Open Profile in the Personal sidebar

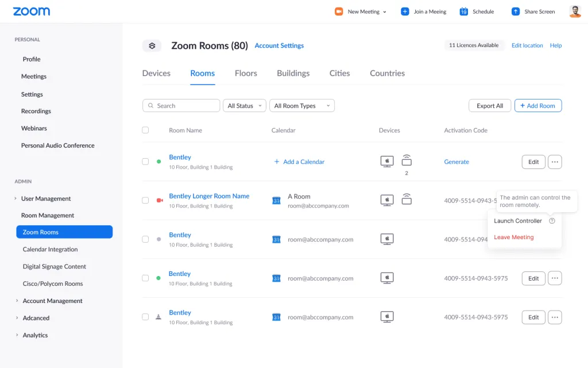click(32, 59)
